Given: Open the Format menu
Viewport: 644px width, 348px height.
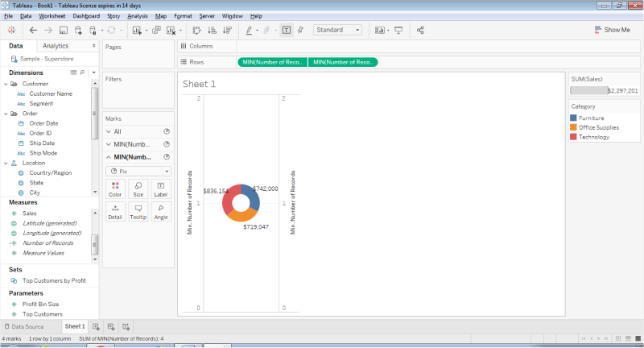Looking at the screenshot, I should coord(183,16).
